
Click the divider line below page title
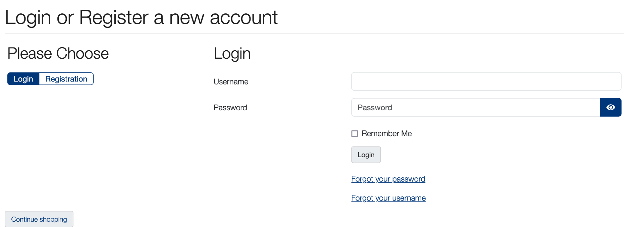click(x=314, y=34)
